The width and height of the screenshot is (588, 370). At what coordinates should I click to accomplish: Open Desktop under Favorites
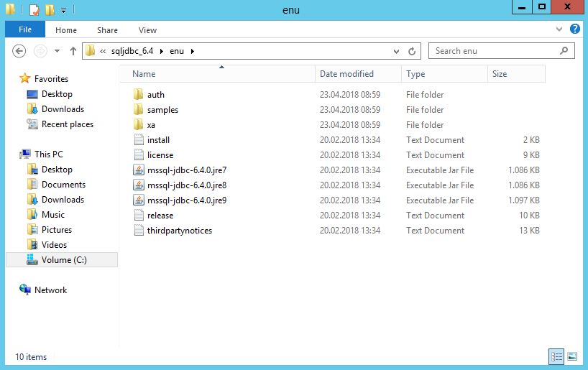[57, 94]
